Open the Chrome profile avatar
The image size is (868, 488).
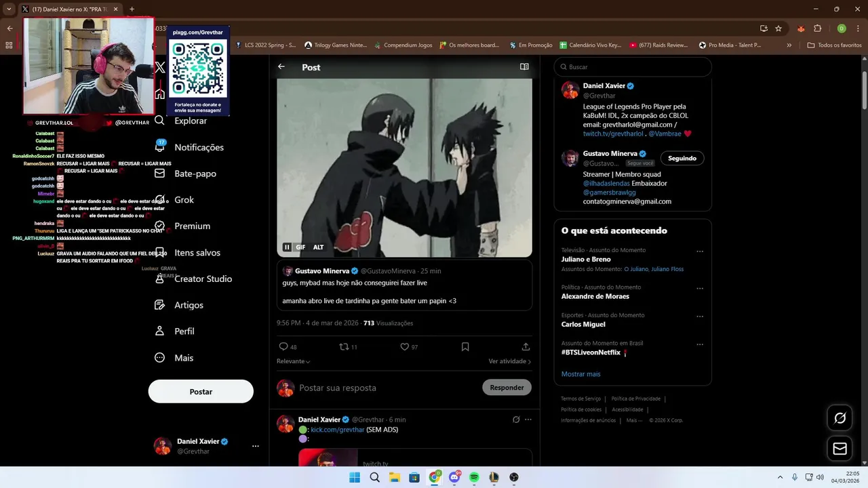(842, 28)
